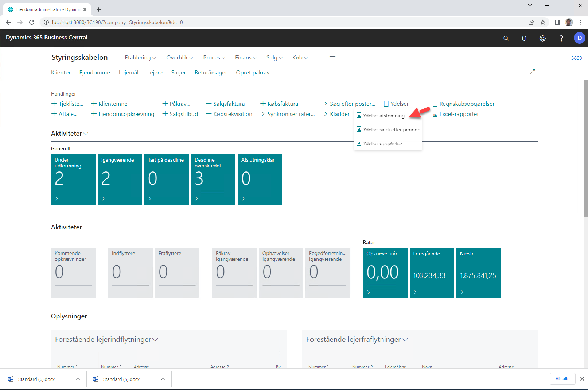
Task: Open the Afslutningsklar tile
Action: [260, 179]
